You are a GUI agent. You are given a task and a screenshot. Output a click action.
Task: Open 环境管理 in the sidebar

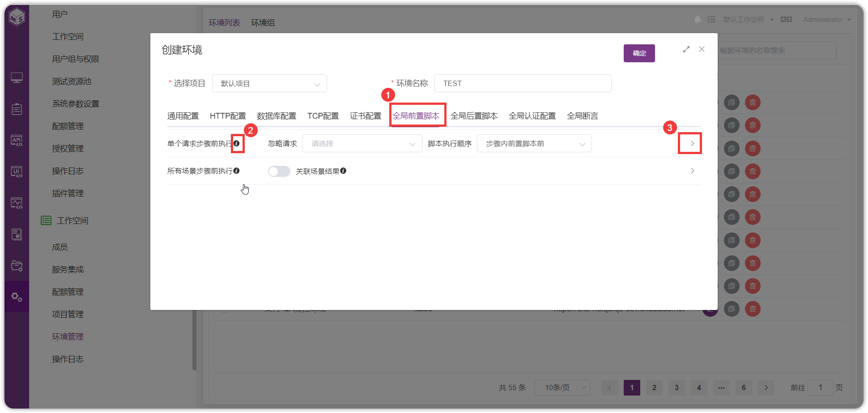pyautogui.click(x=68, y=336)
